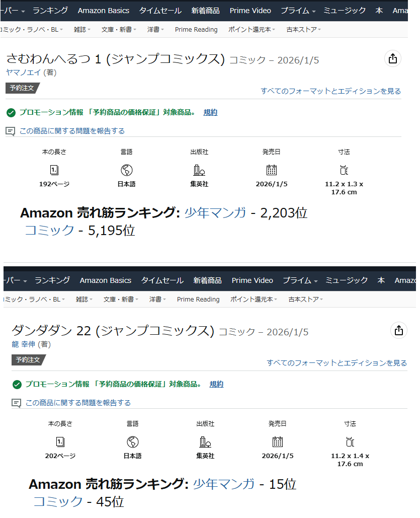Image resolution: width=420 pixels, height=518 pixels.
Task: Click the report-issue speech icon under さむわんへるつ
Action: tap(10, 131)
